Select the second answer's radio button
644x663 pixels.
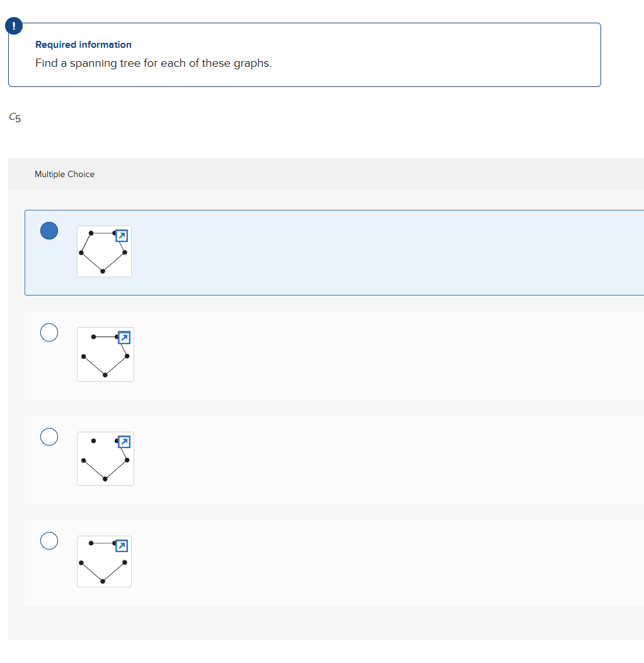click(x=49, y=332)
